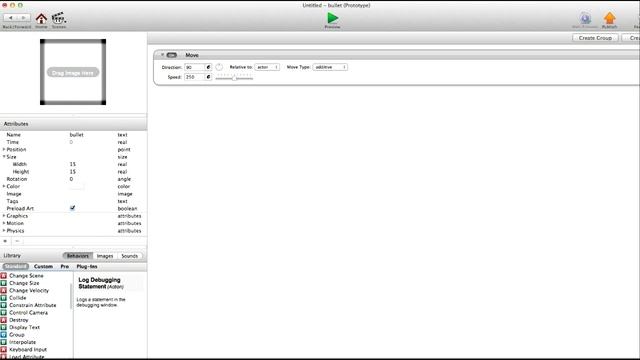Image resolution: width=640 pixels, height=360 pixels.
Task: Select the Plug-ins behaviors filter
Action: [x=87, y=266]
